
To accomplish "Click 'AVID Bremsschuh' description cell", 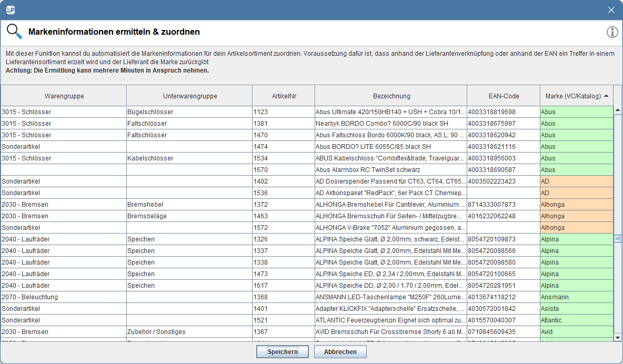I will [391, 331].
